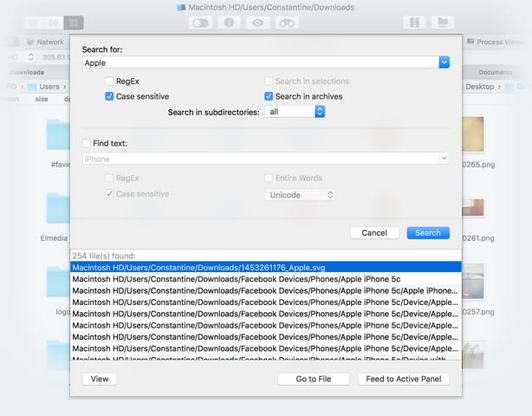Image resolution: width=532 pixels, height=416 pixels.
Task: Uncheck the Case sensitive file search option
Action: 109,96
